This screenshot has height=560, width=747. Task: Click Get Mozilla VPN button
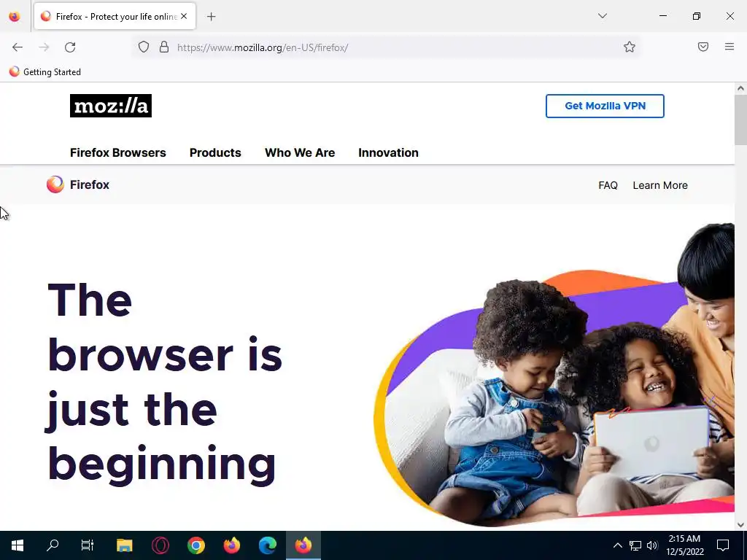click(605, 106)
